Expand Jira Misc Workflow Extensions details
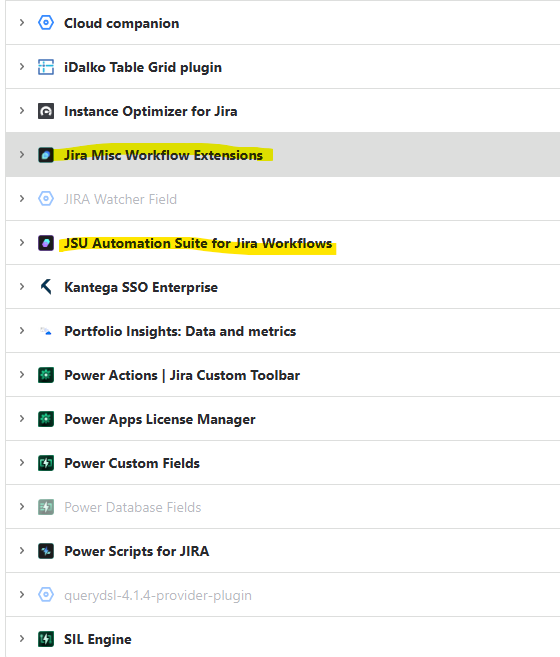Viewport: 560px width, 657px height. (x=22, y=155)
